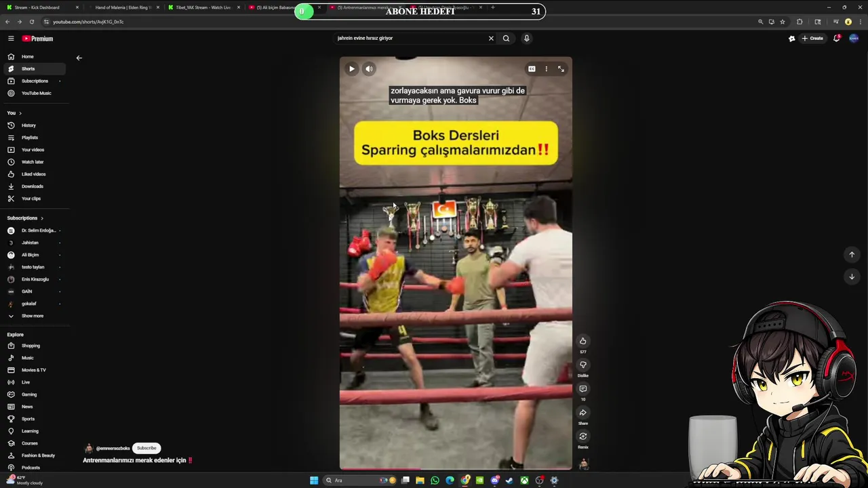The image size is (868, 488).
Task: Open Ali Biçim channel subscription
Action: click(x=34, y=255)
